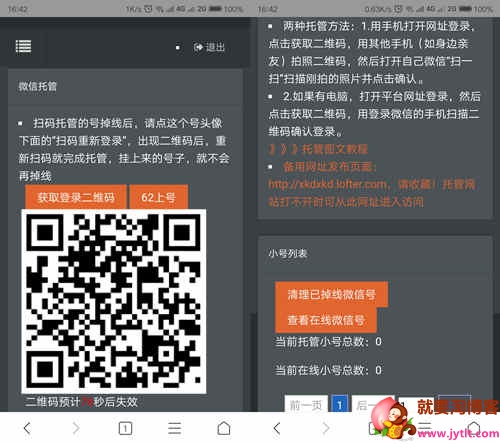This screenshot has width=500, height=444.
Task: Select the 微信托管 panel header
Action: [125, 87]
